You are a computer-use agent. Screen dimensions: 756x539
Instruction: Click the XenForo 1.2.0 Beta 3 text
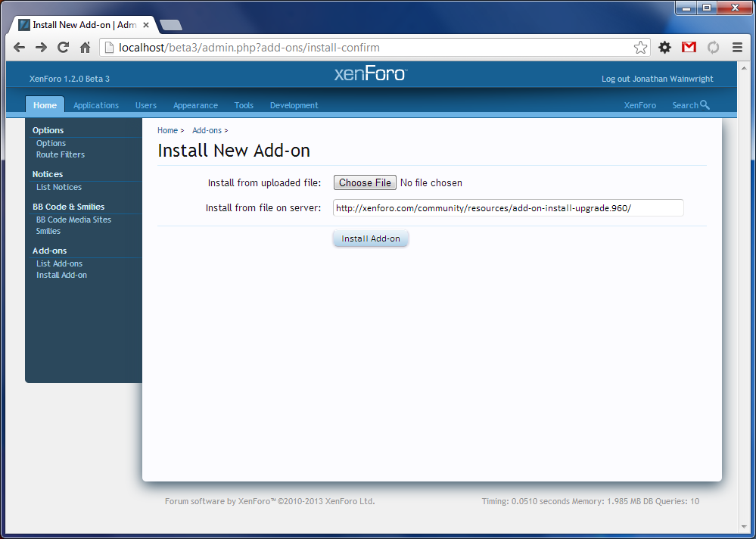[x=70, y=79]
